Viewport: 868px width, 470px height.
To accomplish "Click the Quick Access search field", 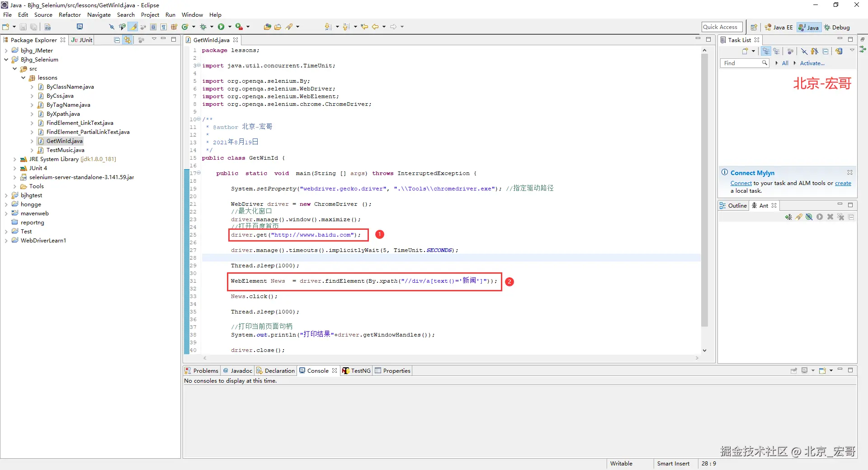I will 722,27.
